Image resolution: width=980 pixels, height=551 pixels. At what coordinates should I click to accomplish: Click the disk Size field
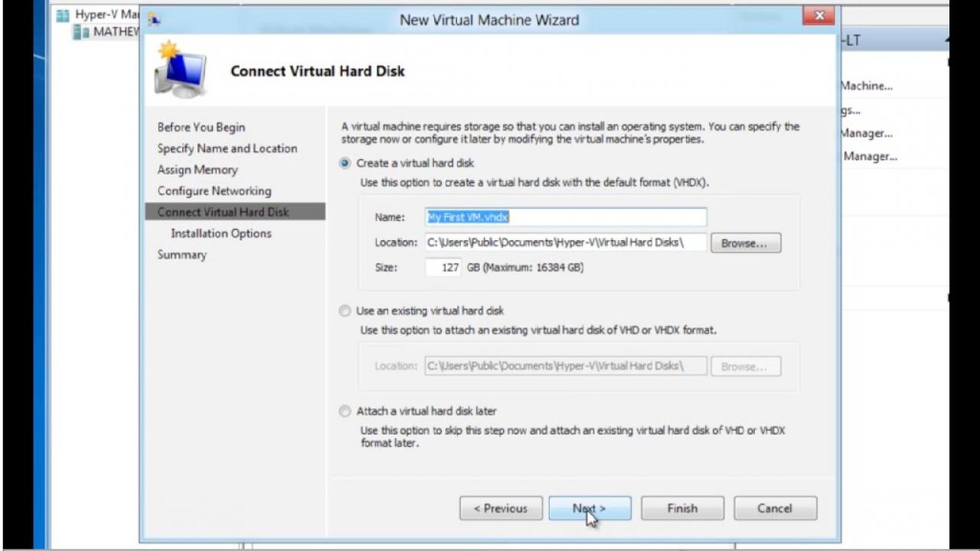443,268
